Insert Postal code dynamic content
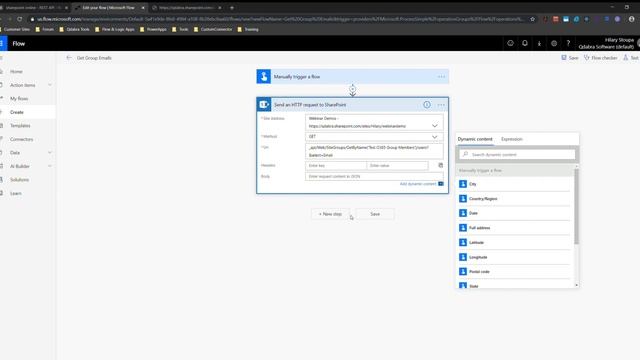640x360 pixels. click(x=514, y=271)
